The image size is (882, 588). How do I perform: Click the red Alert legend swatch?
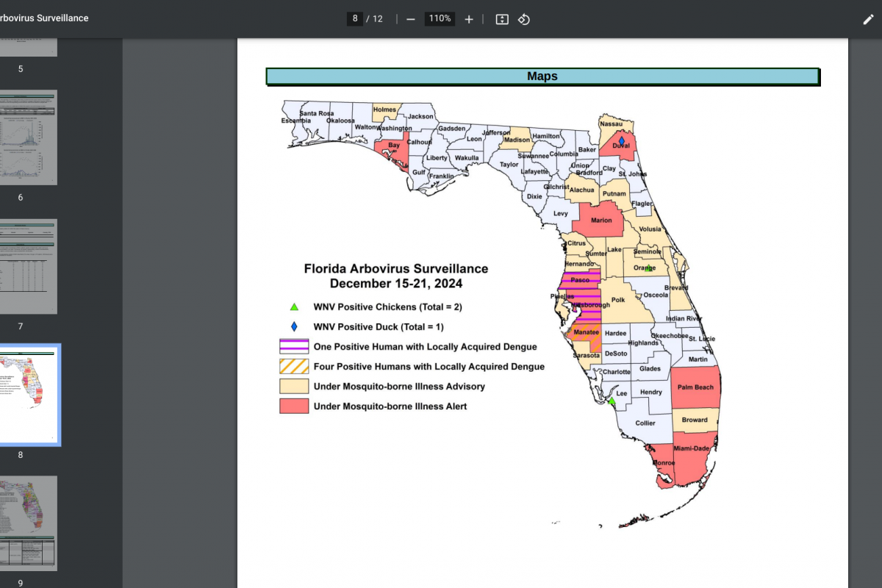[294, 406]
